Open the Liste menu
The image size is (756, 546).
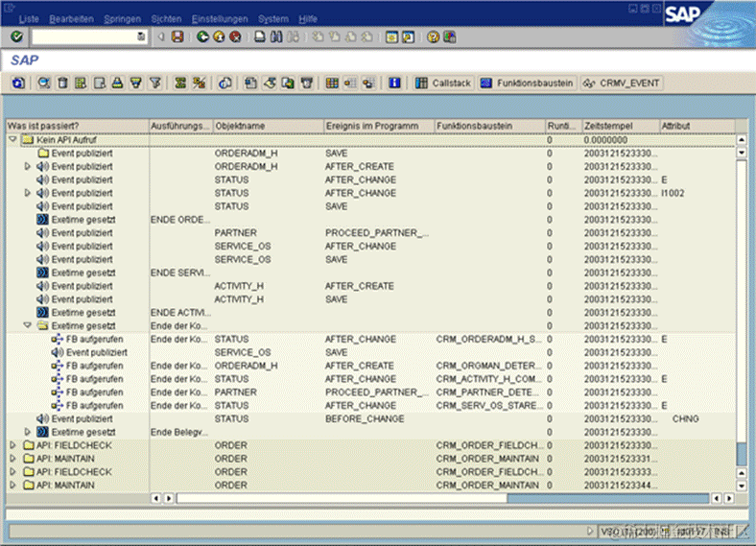point(29,19)
